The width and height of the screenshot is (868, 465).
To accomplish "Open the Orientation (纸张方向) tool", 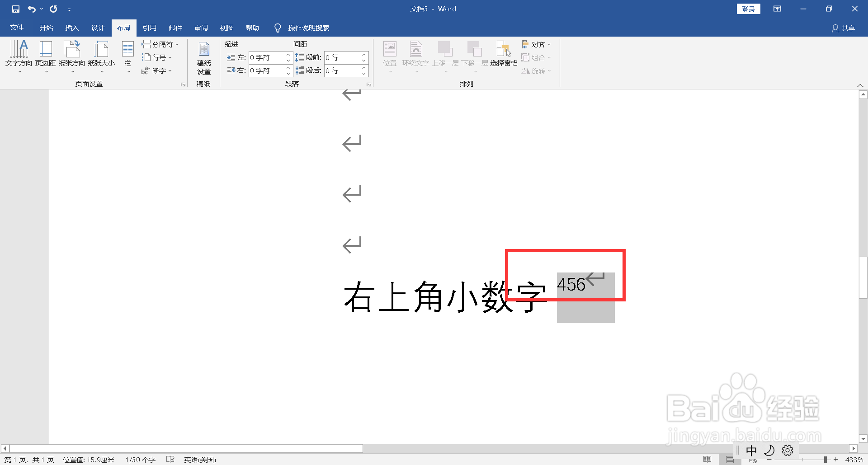I will 72,56.
